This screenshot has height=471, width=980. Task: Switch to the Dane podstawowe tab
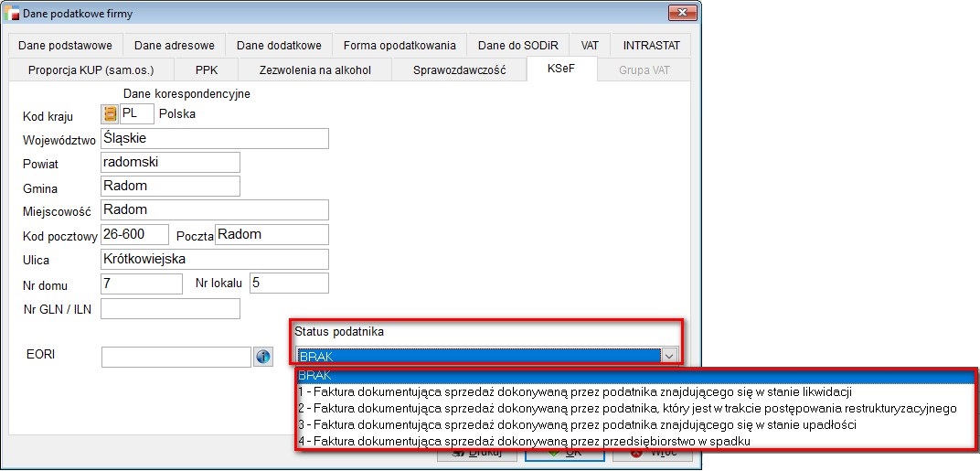pos(69,46)
